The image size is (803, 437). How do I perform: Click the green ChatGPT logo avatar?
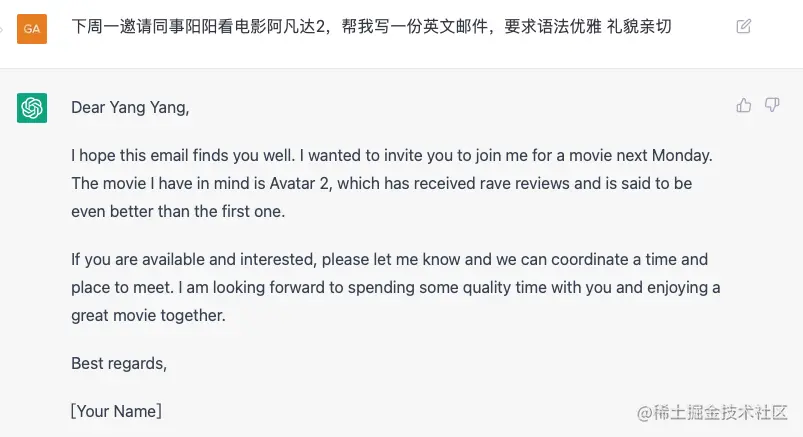point(32,108)
